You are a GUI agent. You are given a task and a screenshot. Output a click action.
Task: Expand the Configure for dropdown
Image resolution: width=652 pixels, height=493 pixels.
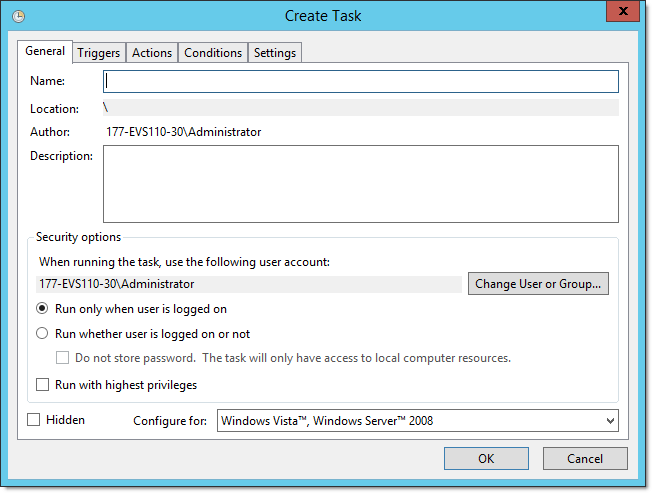(417, 421)
